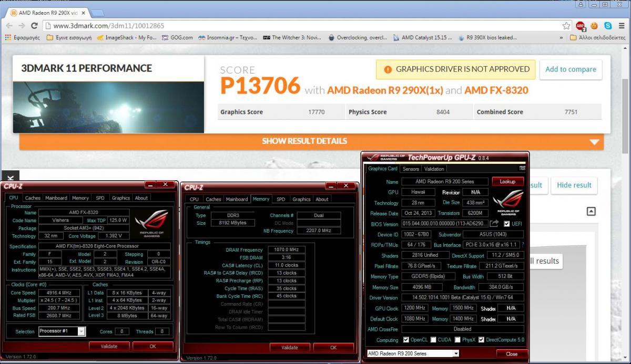Open the Overclocking bookmark

[x=358, y=38]
